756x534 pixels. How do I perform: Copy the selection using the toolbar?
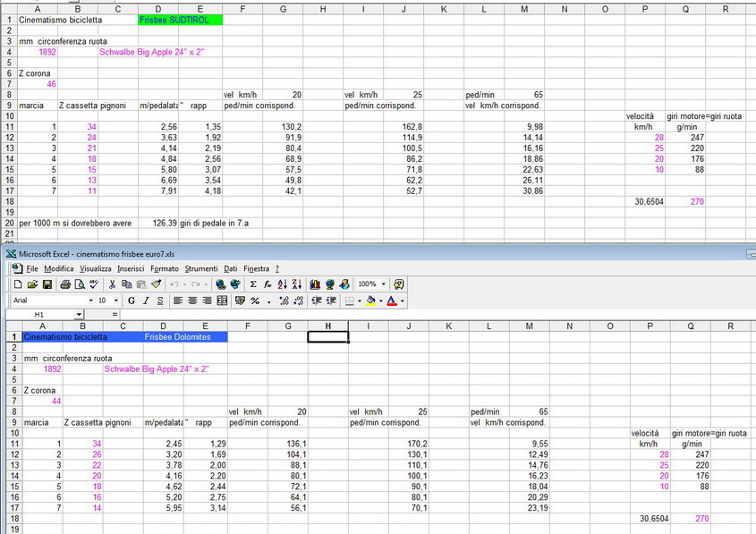coord(127,284)
